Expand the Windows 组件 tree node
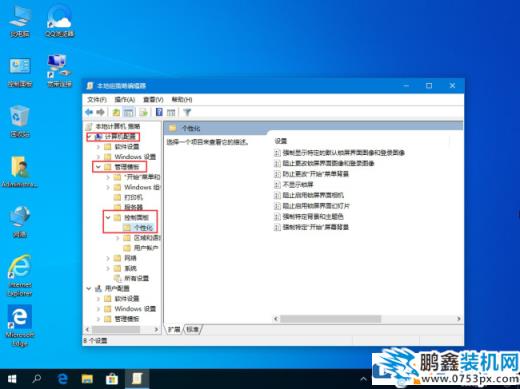 (108, 187)
